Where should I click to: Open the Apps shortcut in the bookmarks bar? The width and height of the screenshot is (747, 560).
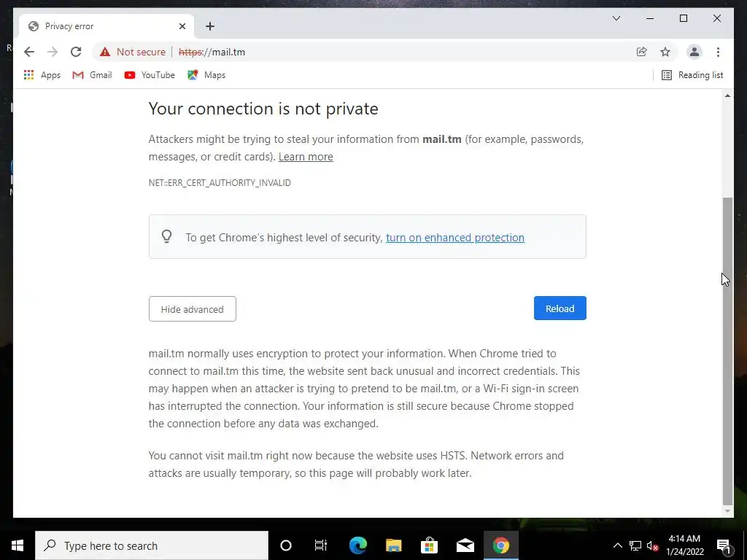(42, 75)
